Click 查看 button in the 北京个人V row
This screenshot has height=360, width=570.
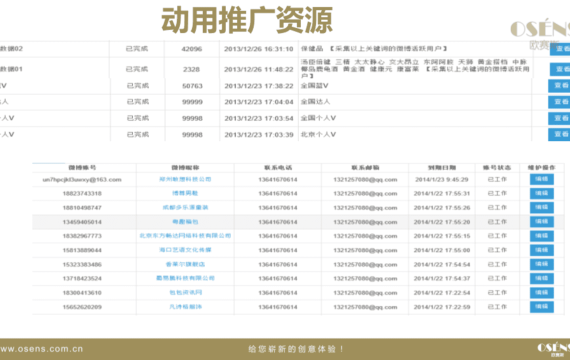[559, 135]
